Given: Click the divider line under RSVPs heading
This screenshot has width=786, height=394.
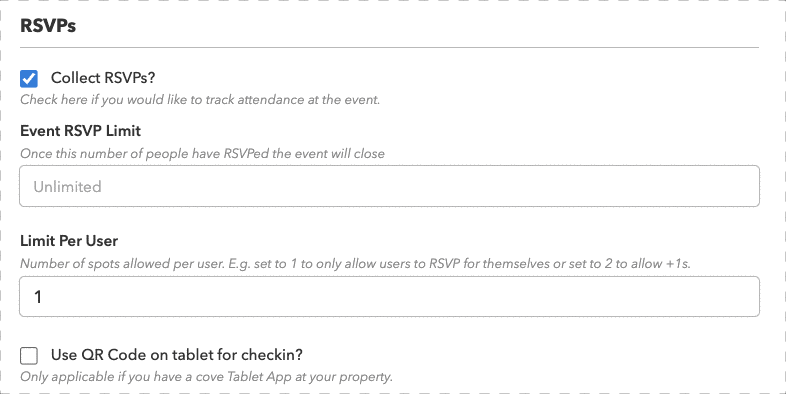Looking at the screenshot, I should 389,48.
